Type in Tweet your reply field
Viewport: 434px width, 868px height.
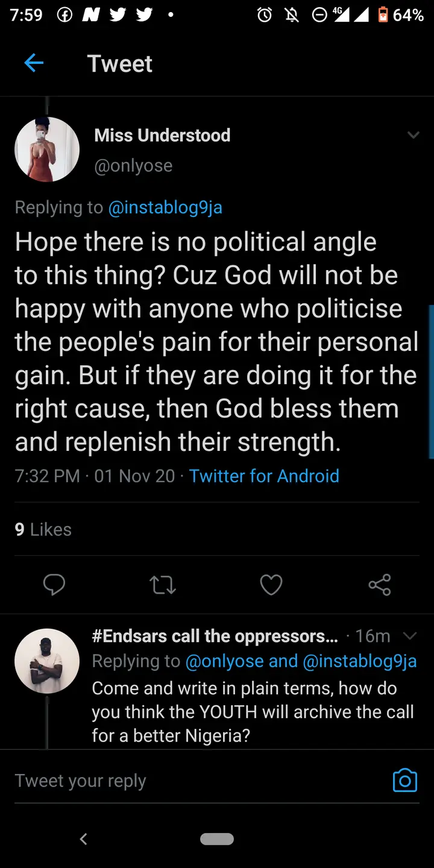point(181,781)
